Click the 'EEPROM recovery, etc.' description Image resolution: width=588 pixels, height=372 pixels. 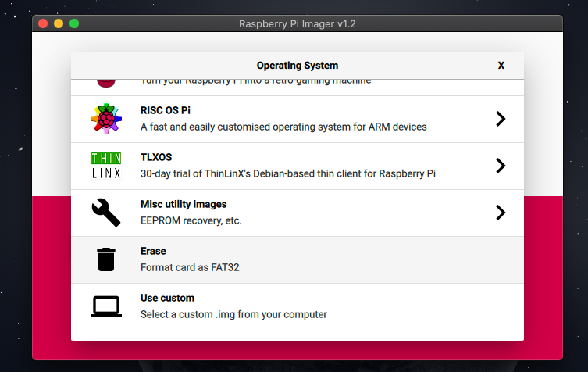pos(191,221)
